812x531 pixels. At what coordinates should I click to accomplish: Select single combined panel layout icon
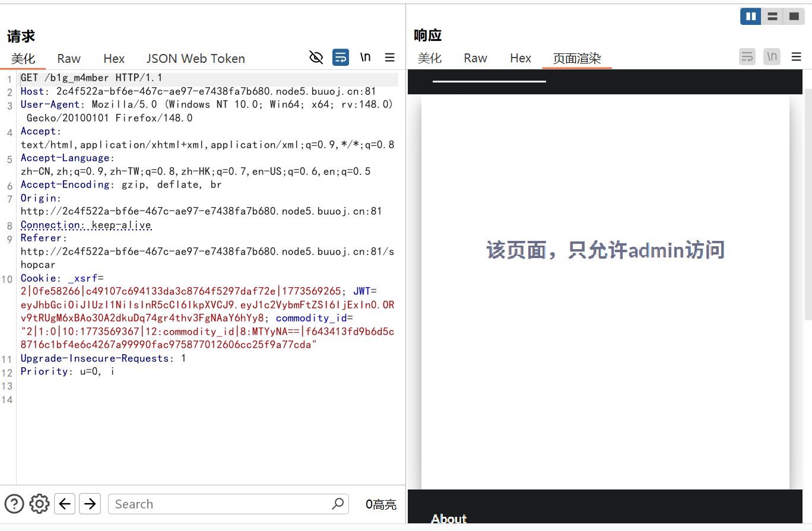794,17
